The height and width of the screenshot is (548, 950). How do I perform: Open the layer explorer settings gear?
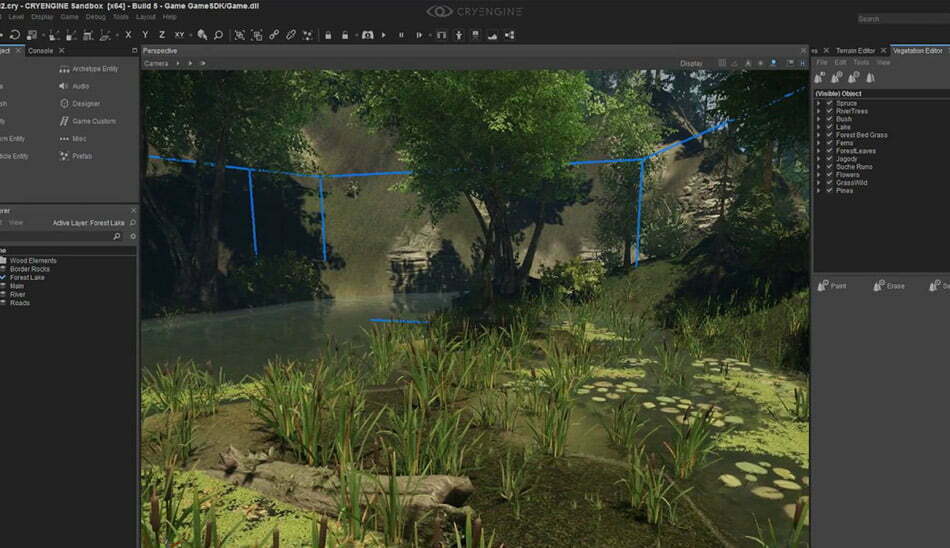[133, 236]
